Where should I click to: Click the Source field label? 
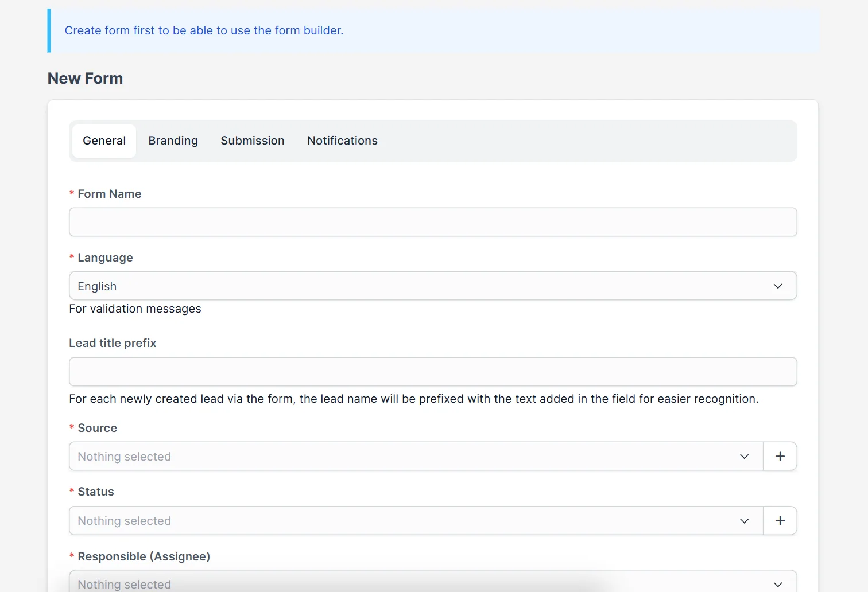pyautogui.click(x=97, y=428)
